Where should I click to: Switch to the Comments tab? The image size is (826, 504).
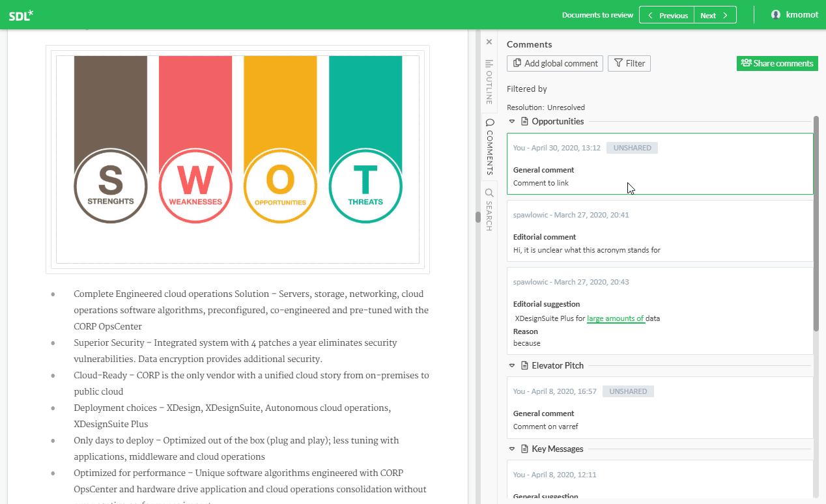(489, 147)
